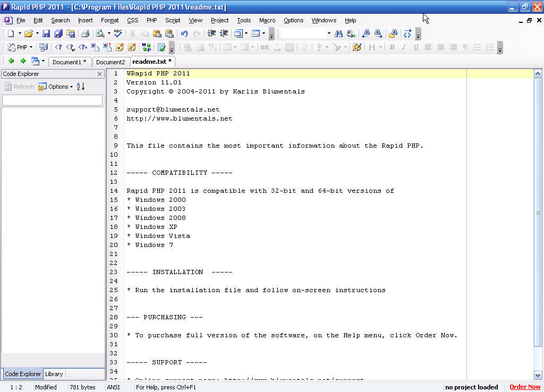Screen dimensions: 544x392
Task: Toggle italic formatting in the formatting toolbar
Action: pyautogui.click(x=404, y=47)
